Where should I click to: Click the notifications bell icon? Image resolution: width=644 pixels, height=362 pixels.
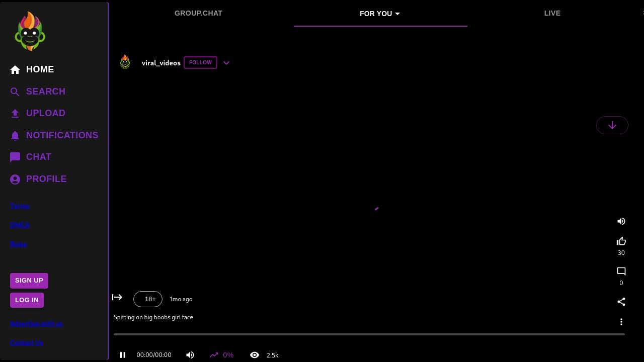15,136
